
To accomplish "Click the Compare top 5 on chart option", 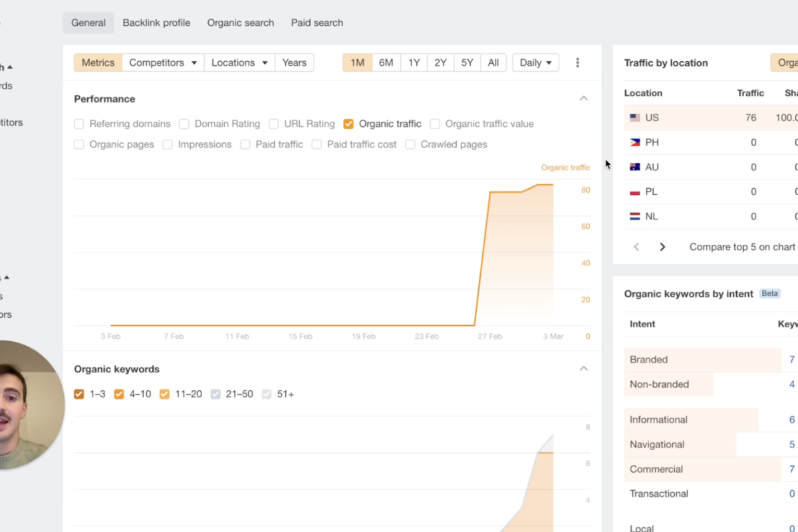I will 742,247.
